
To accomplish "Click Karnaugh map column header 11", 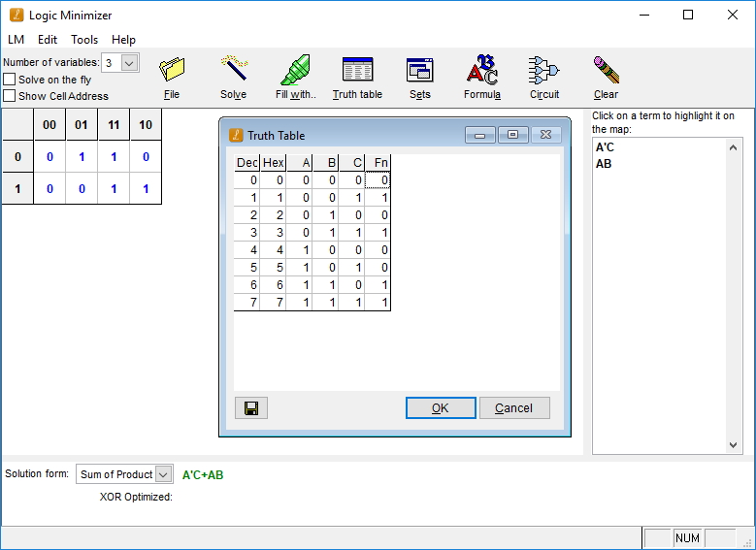I will coord(114,124).
